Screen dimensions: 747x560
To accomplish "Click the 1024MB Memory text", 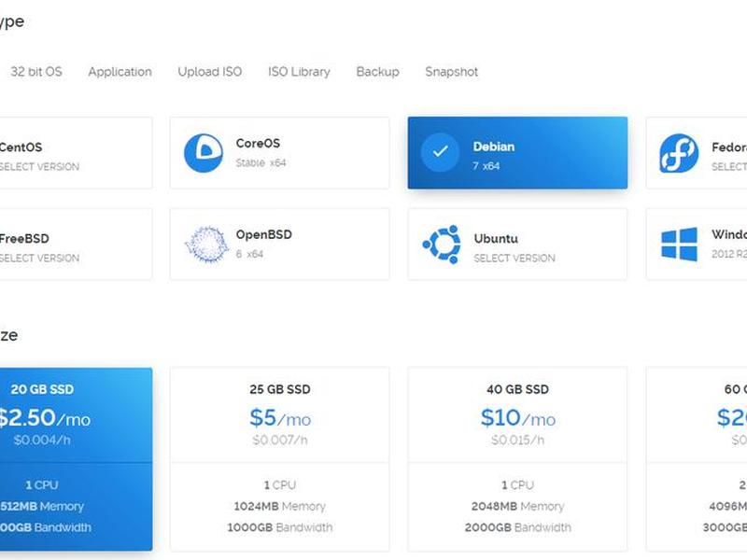I will point(279,506).
